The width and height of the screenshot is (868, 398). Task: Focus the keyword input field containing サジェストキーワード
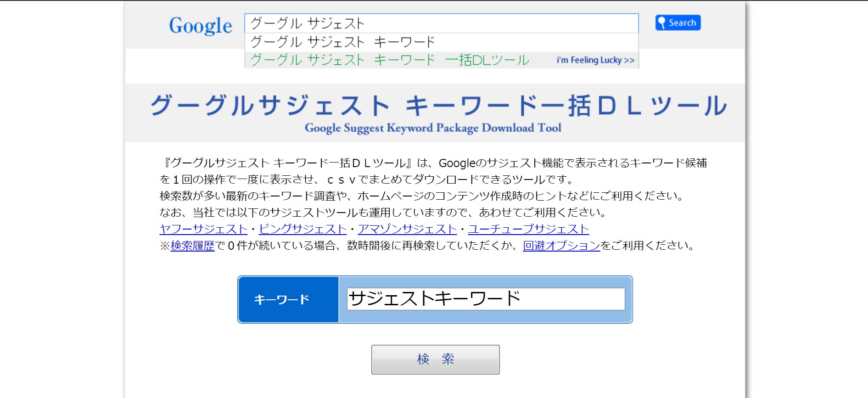tap(486, 299)
